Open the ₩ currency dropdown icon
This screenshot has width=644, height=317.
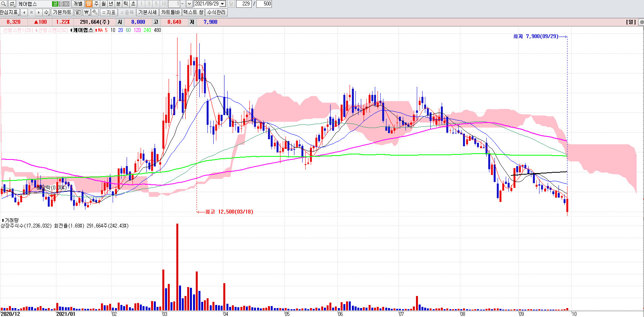[x=86, y=12]
